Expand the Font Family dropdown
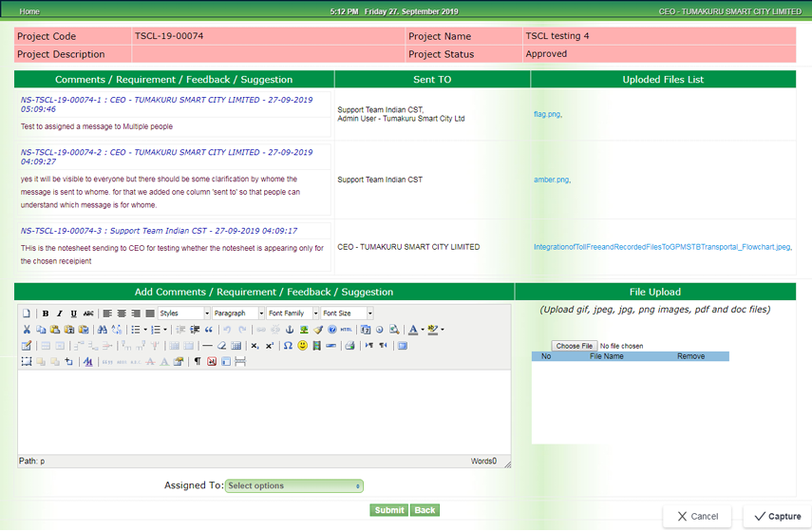 coord(292,313)
